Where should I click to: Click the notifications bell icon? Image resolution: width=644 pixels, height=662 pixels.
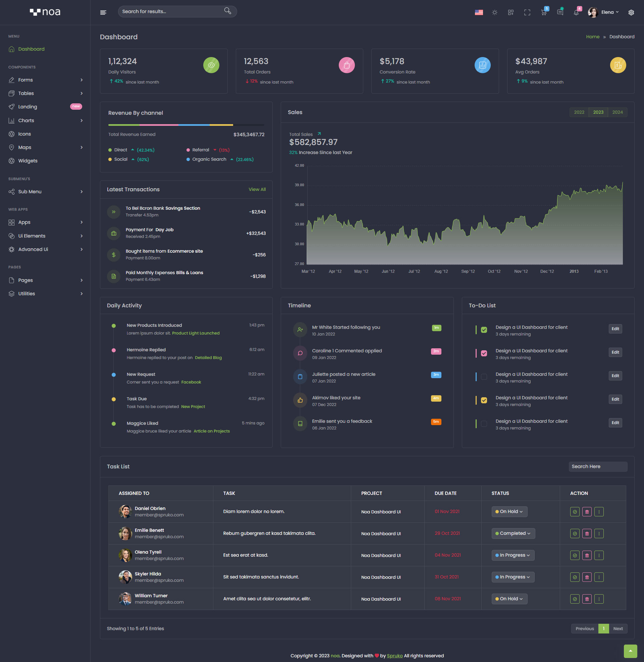point(576,12)
